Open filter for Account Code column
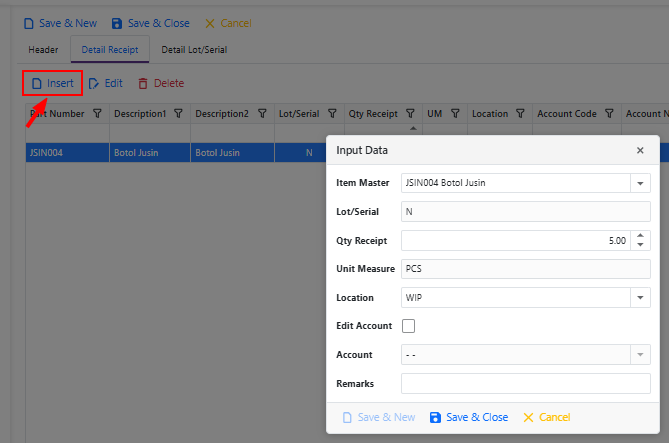 (x=609, y=114)
